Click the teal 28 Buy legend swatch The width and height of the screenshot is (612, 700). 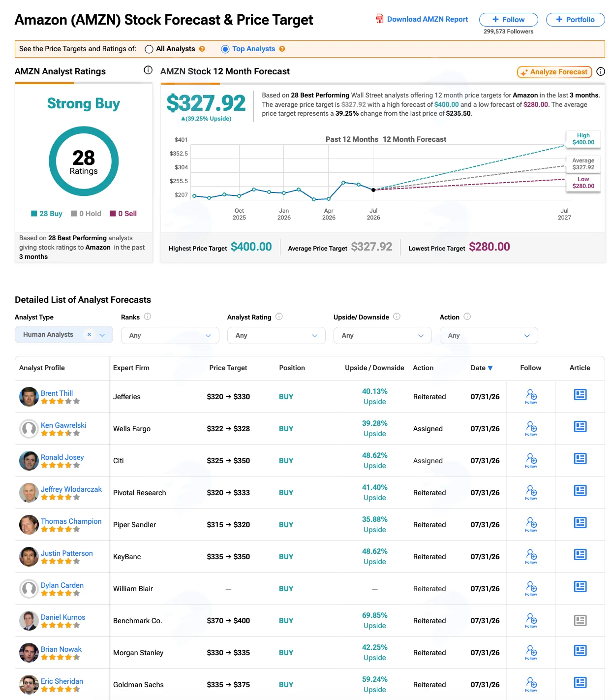(34, 214)
